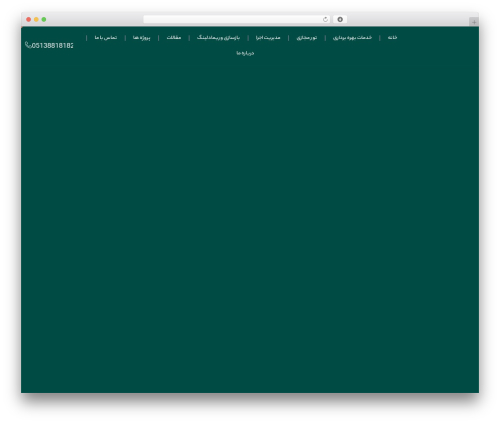Go to پروژه ها (projects) page

tap(142, 38)
